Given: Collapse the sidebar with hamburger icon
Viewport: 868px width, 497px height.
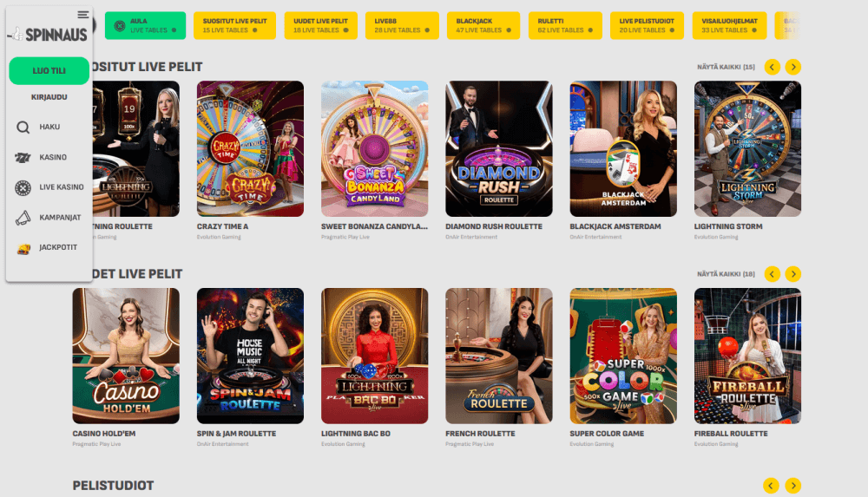Looking at the screenshot, I should click(x=83, y=15).
